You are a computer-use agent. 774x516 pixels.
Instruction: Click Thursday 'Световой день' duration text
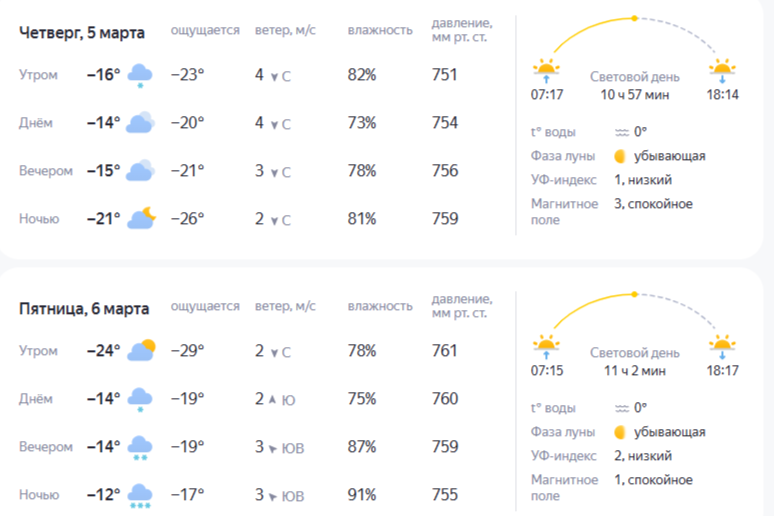click(x=635, y=95)
